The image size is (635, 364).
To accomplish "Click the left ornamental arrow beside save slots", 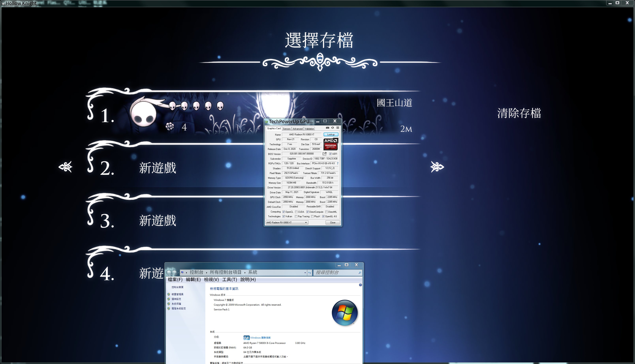I will [x=65, y=167].
